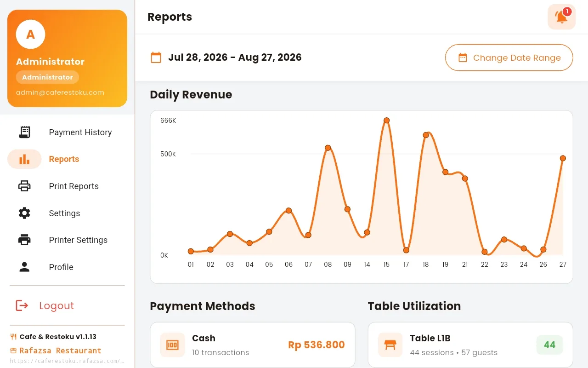Click the Daily Revenue heading

pyautogui.click(x=191, y=95)
